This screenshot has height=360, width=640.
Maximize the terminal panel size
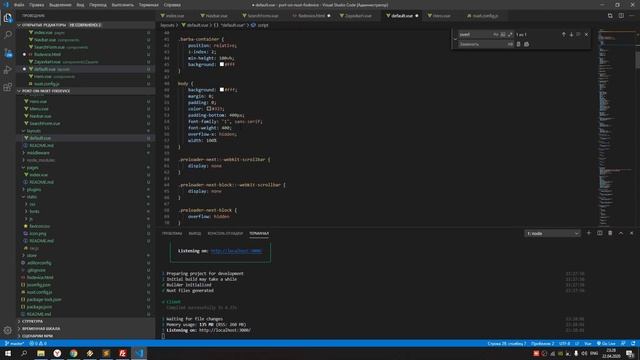(x=620, y=233)
